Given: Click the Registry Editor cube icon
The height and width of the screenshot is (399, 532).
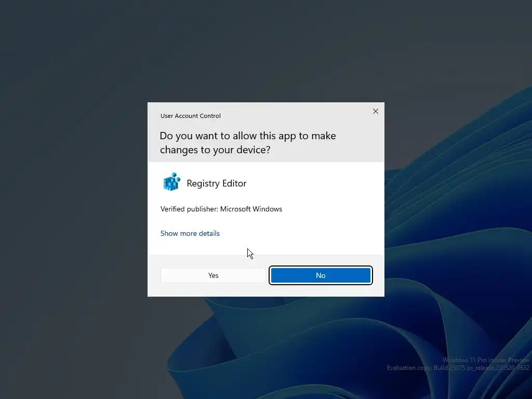Looking at the screenshot, I should [x=171, y=182].
